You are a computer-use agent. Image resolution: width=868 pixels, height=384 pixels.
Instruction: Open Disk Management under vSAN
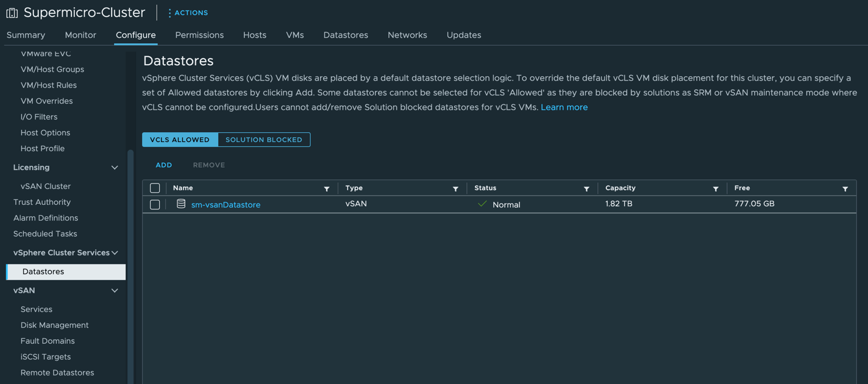click(x=54, y=325)
